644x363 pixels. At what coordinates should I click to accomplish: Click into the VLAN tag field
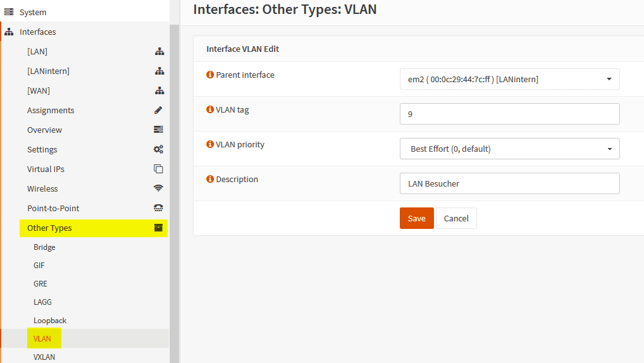(509, 114)
